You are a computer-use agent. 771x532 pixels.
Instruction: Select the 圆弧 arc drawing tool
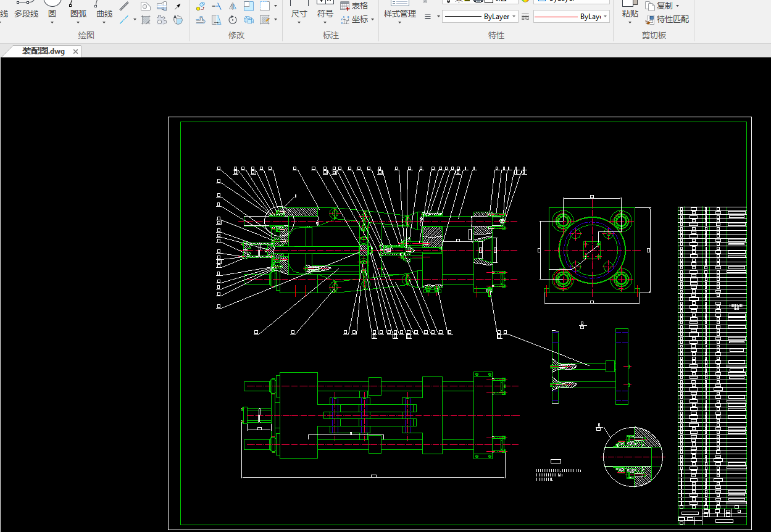[x=78, y=13]
